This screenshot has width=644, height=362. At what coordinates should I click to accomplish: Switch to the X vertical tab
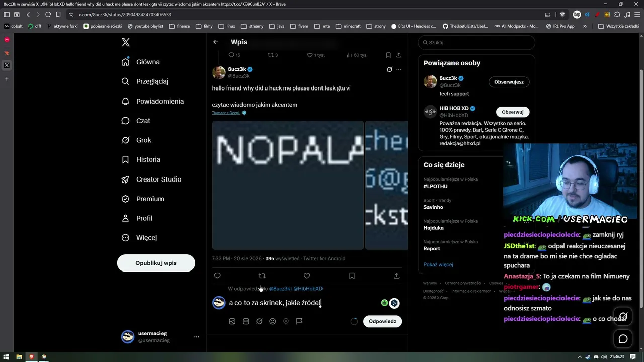[7, 65]
